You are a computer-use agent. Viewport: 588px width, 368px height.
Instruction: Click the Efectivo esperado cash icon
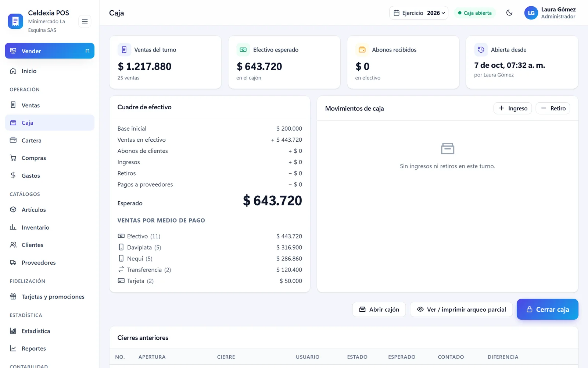click(243, 50)
